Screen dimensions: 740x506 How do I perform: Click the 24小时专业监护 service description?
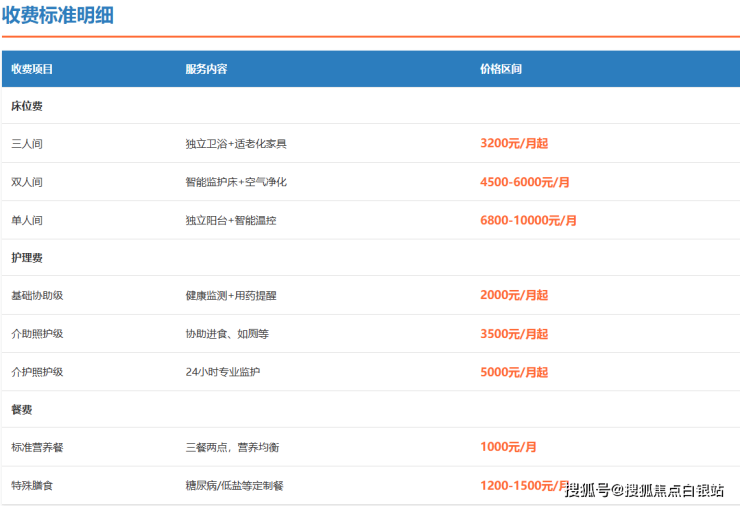tap(223, 372)
